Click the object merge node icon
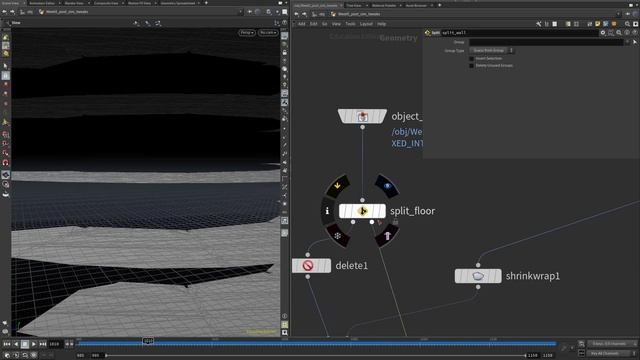Screen dimensions: 640x360 coord(362,116)
